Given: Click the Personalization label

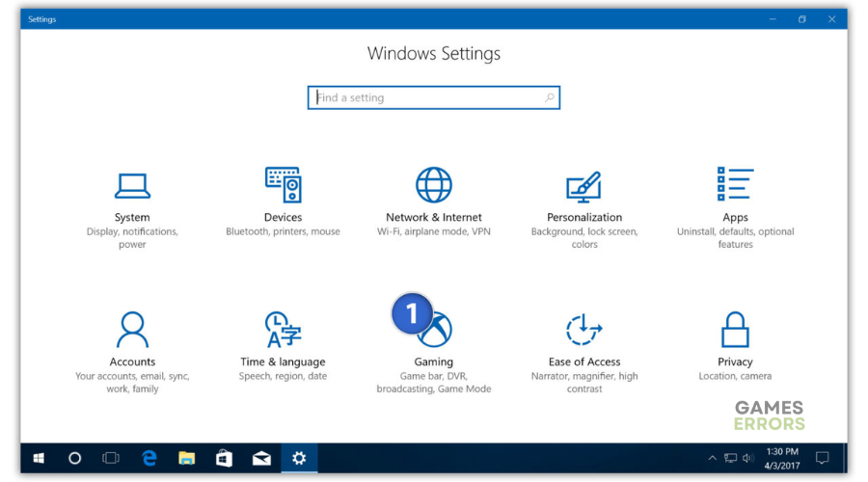Looking at the screenshot, I should click(x=584, y=218).
